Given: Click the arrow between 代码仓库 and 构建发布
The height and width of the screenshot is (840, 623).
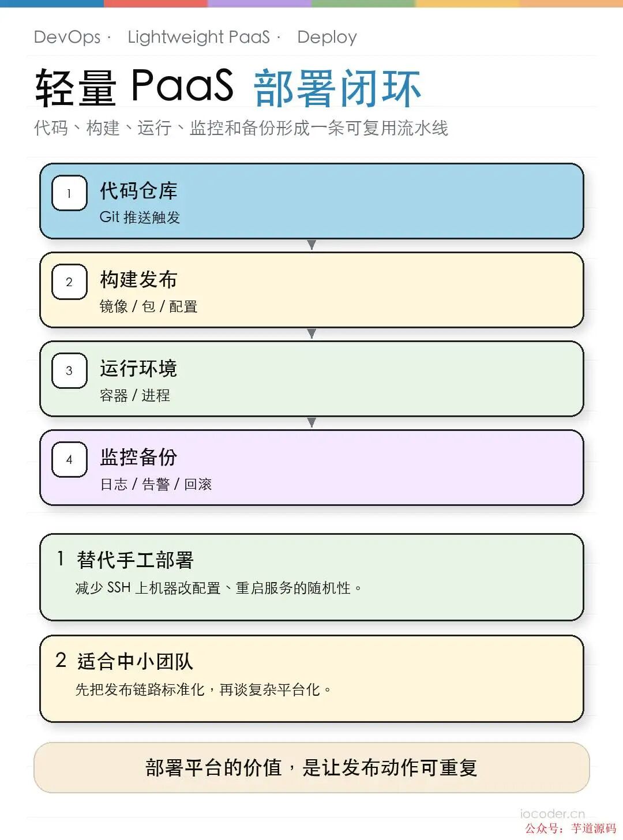Looking at the screenshot, I should (311, 245).
